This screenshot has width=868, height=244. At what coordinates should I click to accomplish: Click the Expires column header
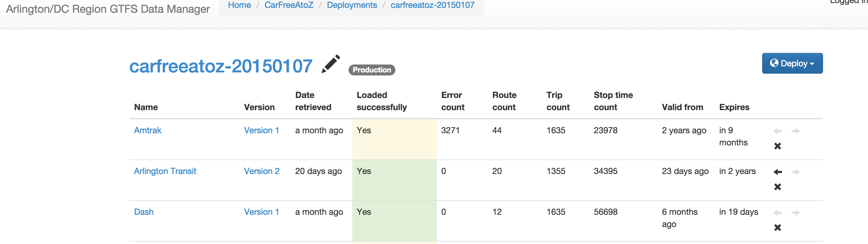coord(734,107)
